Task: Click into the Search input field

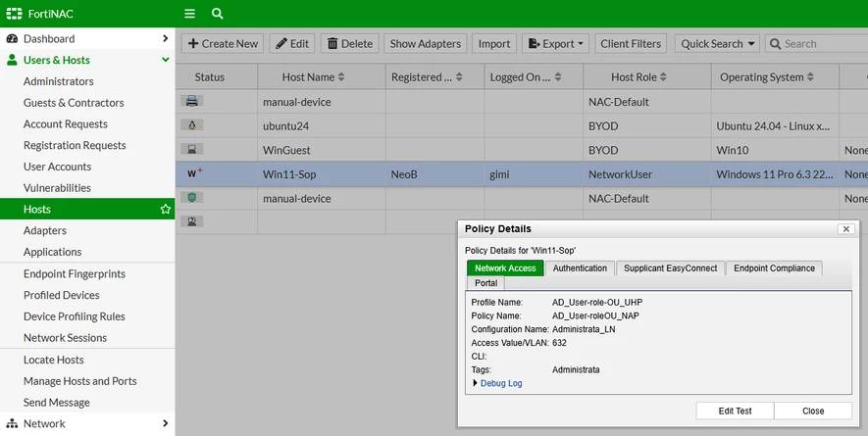Action: (817, 44)
